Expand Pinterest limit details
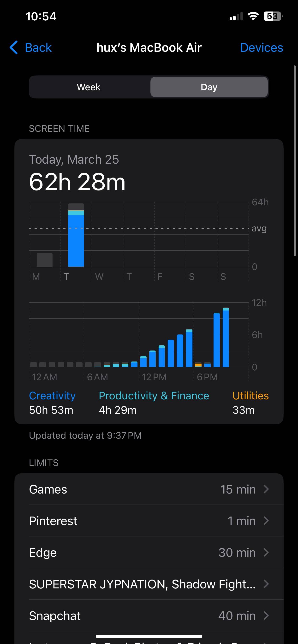 tap(149, 521)
